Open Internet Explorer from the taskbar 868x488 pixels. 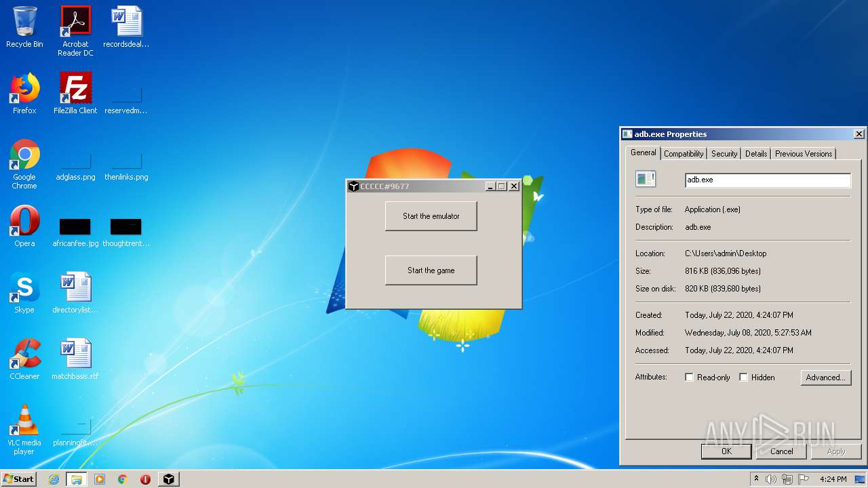pos(54,479)
